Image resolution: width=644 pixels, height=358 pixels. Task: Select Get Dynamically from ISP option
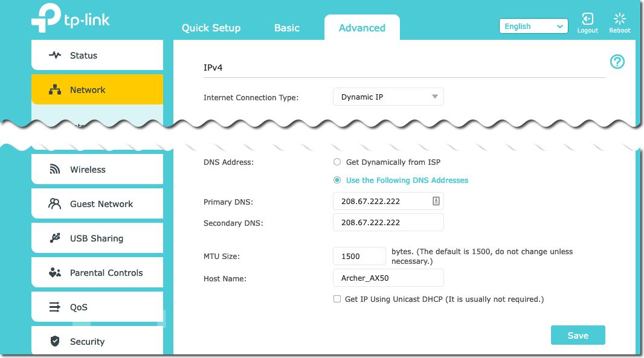point(337,162)
